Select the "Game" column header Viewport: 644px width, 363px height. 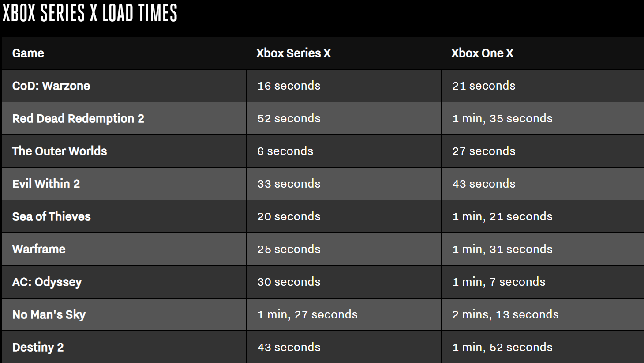point(28,53)
